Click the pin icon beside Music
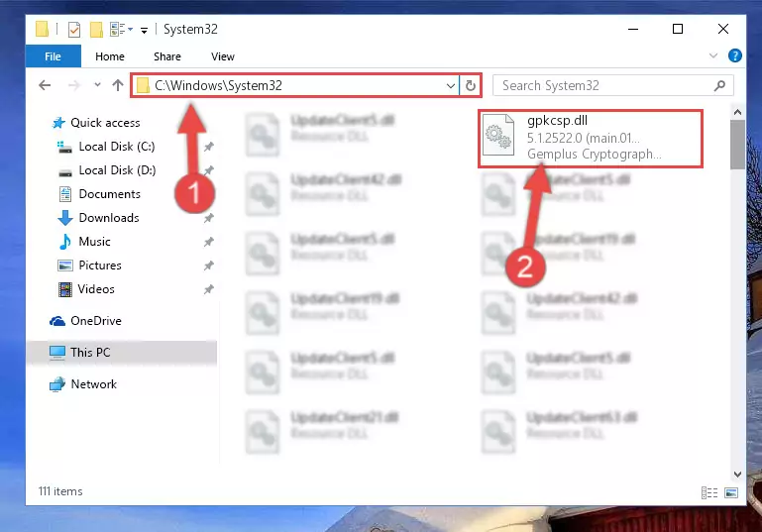 208,242
